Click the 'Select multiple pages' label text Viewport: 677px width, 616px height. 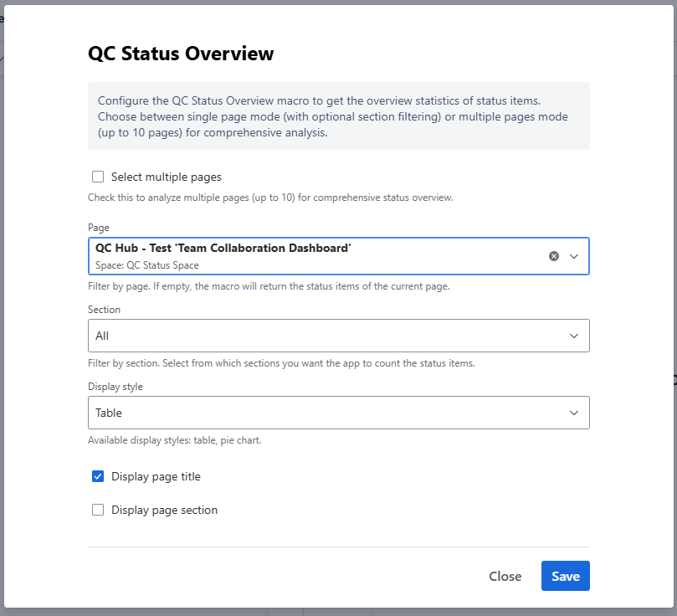pyautogui.click(x=166, y=177)
